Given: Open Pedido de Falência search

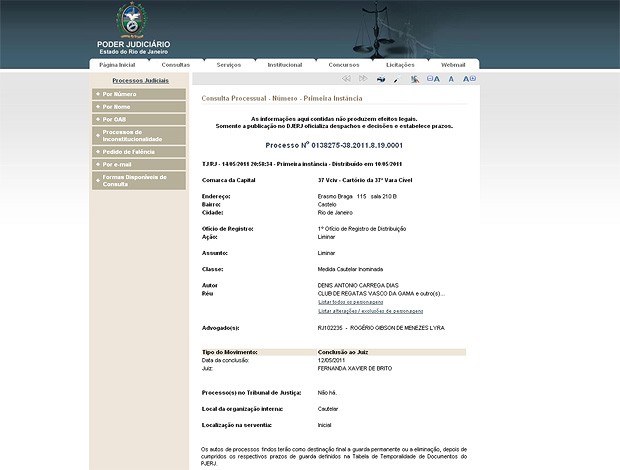Looking at the screenshot, I should pyautogui.click(x=139, y=151).
